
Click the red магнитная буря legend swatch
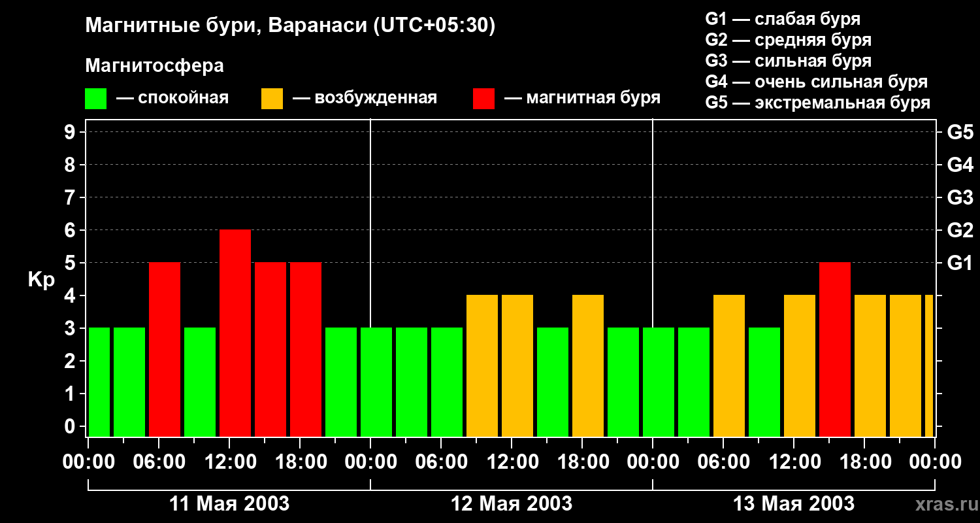[x=484, y=99]
